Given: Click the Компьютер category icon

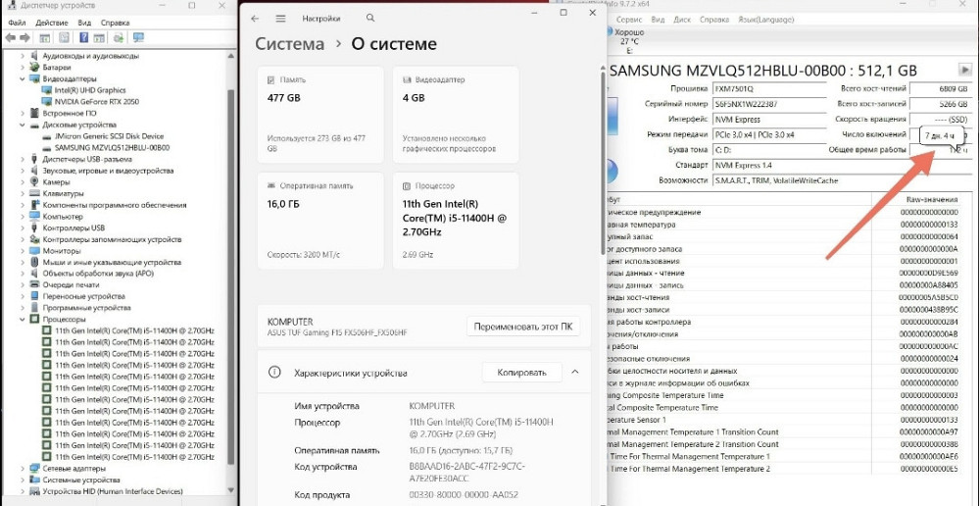Looking at the screenshot, I should tap(35, 217).
